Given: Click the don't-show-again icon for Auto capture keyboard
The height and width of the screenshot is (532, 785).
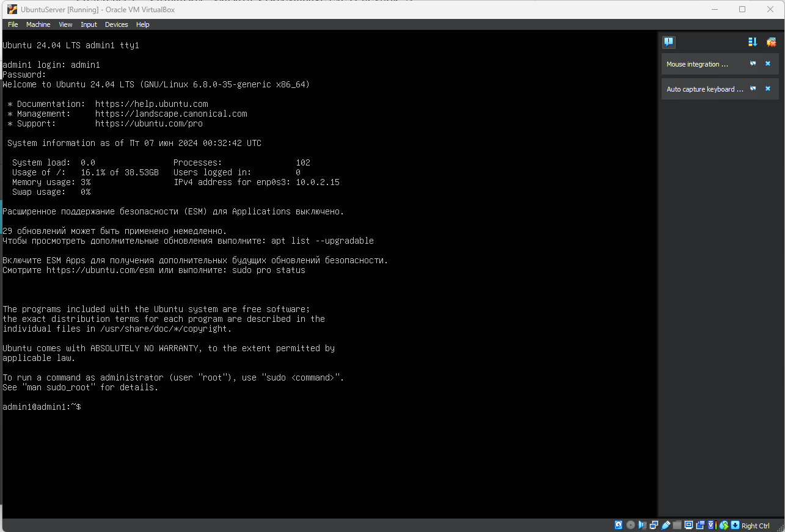Looking at the screenshot, I should pos(753,89).
